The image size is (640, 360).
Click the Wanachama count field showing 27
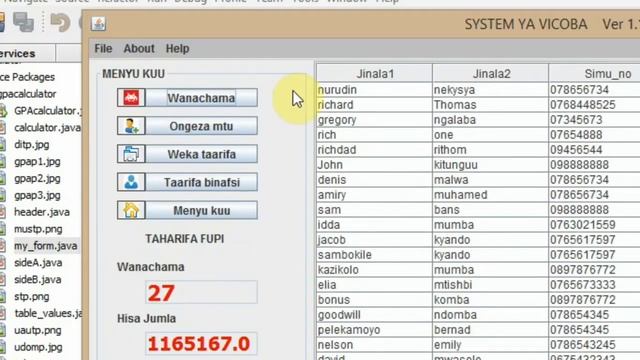pos(201,292)
